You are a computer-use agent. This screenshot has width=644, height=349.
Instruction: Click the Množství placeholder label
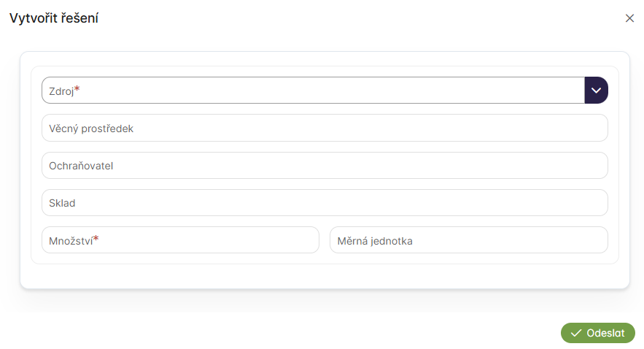pyautogui.click(x=70, y=240)
